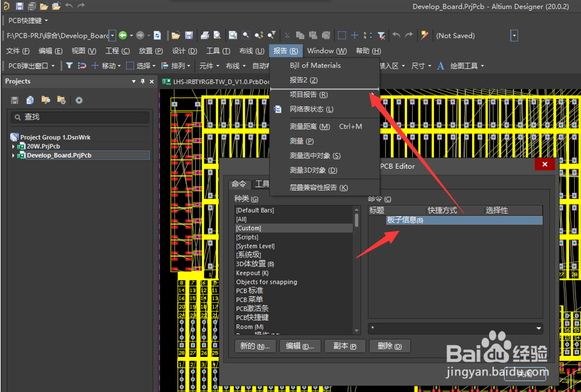Click the Open Project icon in the title bar
The width and height of the screenshot is (581, 392).
(x=56, y=6)
